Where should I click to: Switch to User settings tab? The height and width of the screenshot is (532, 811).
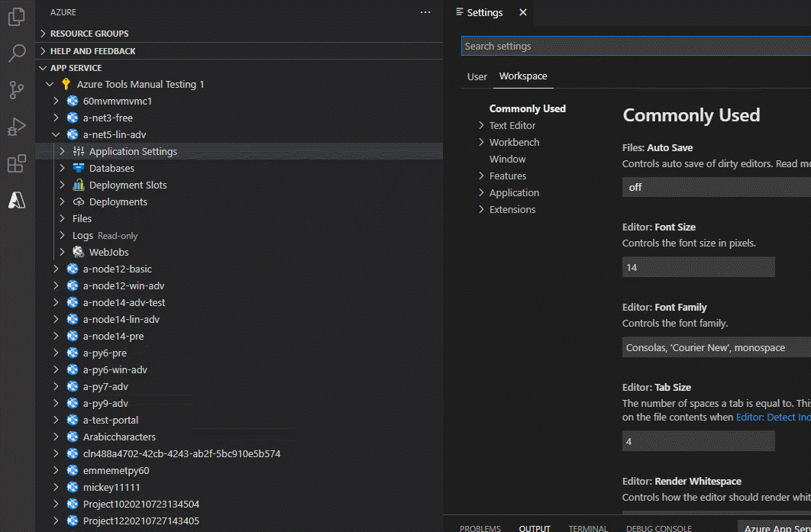pyautogui.click(x=477, y=76)
